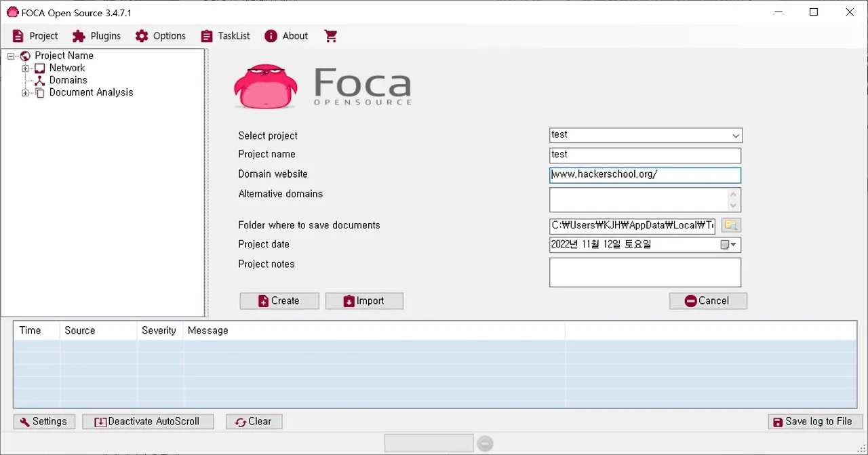Click the TaskList clipboard icon
868x455 pixels.
[207, 36]
